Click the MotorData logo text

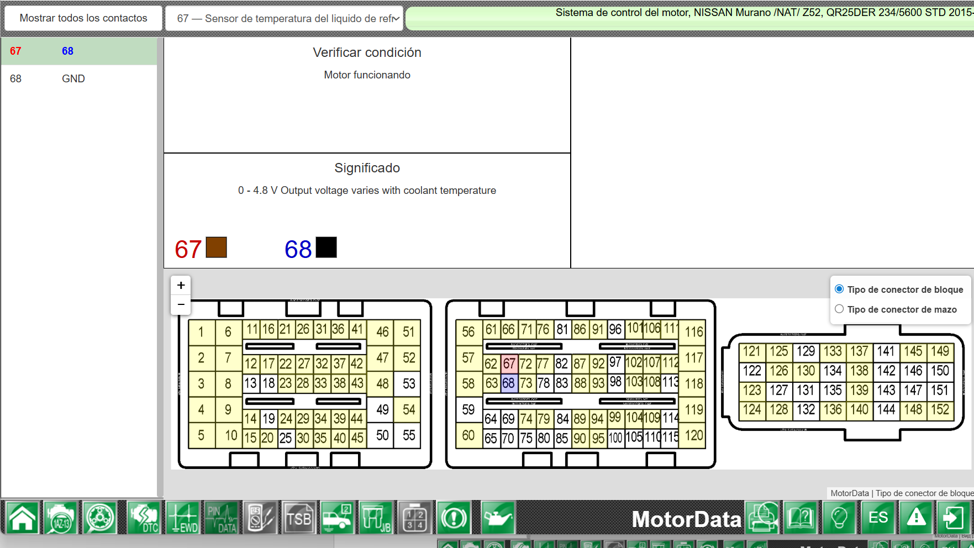[x=686, y=519]
